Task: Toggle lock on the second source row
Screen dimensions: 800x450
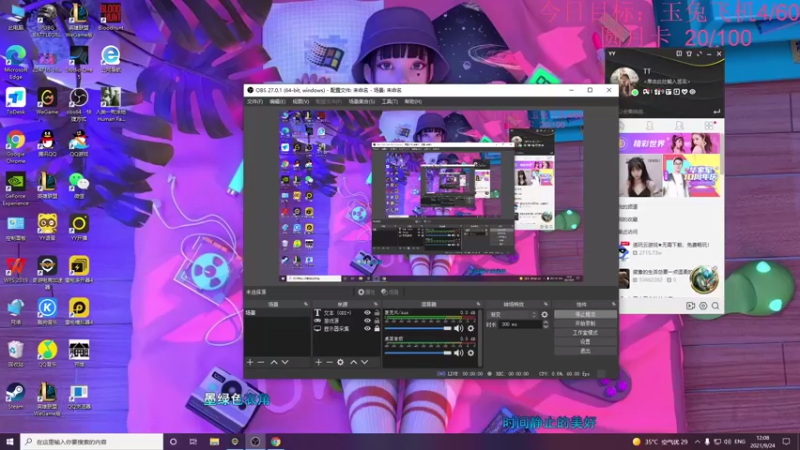Action: (x=377, y=321)
